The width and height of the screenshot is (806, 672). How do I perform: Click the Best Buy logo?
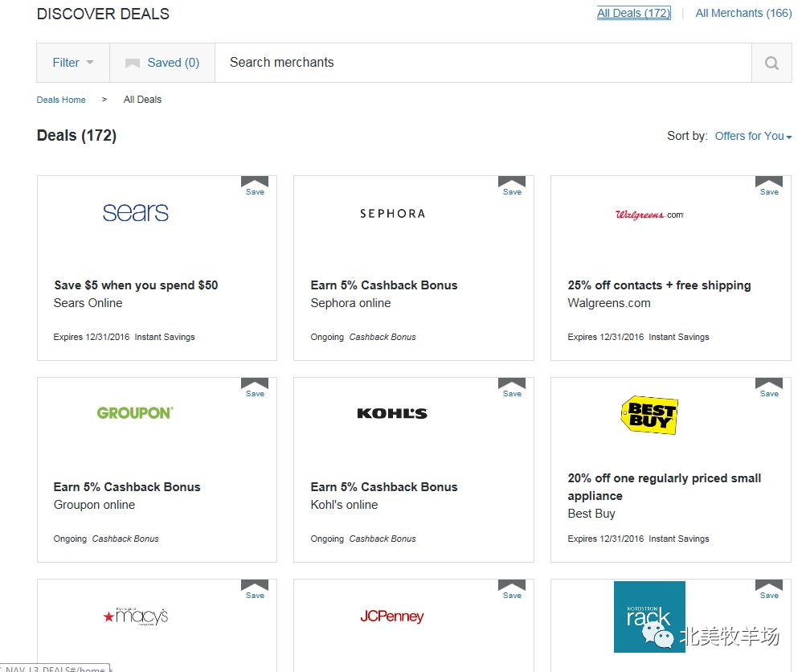pos(650,415)
